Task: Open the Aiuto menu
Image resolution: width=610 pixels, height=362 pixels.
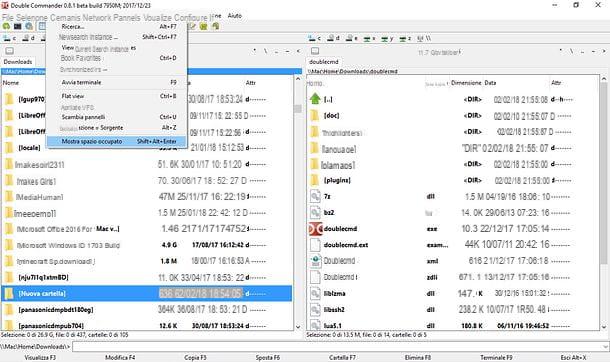Action: [235, 16]
